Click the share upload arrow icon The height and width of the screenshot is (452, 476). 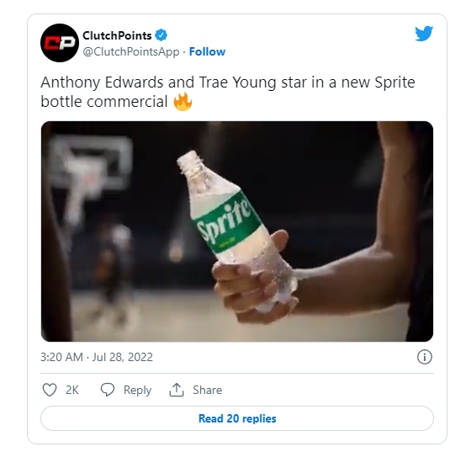tap(177, 390)
